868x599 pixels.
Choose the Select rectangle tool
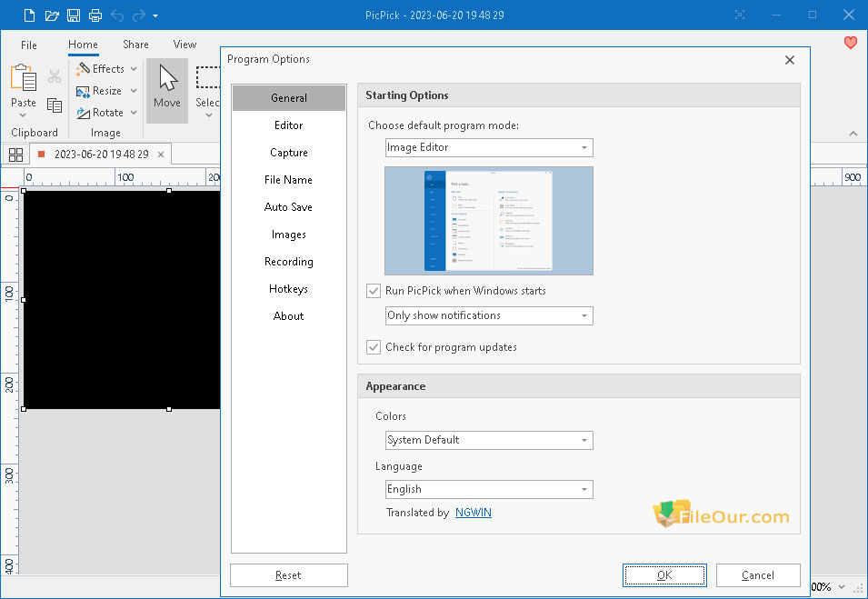[207, 91]
